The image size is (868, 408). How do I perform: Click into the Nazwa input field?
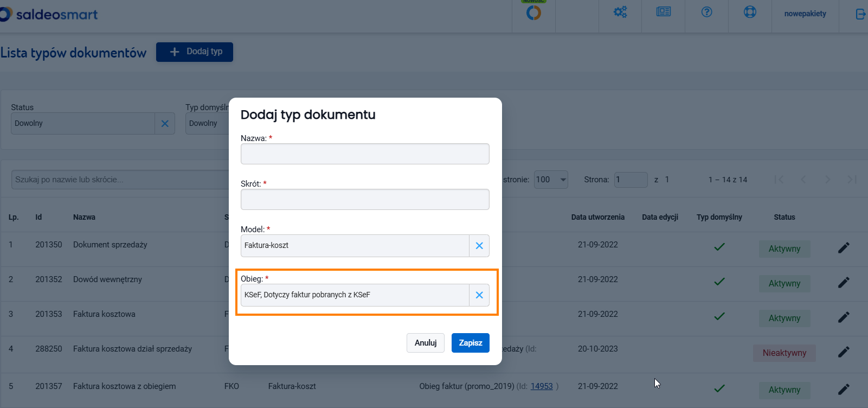[365, 154]
